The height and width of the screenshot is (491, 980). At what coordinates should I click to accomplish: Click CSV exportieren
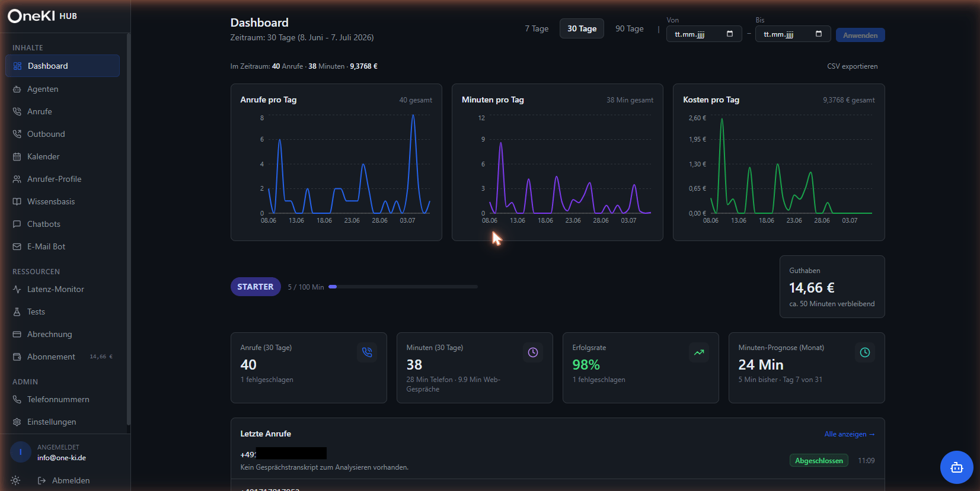(853, 66)
